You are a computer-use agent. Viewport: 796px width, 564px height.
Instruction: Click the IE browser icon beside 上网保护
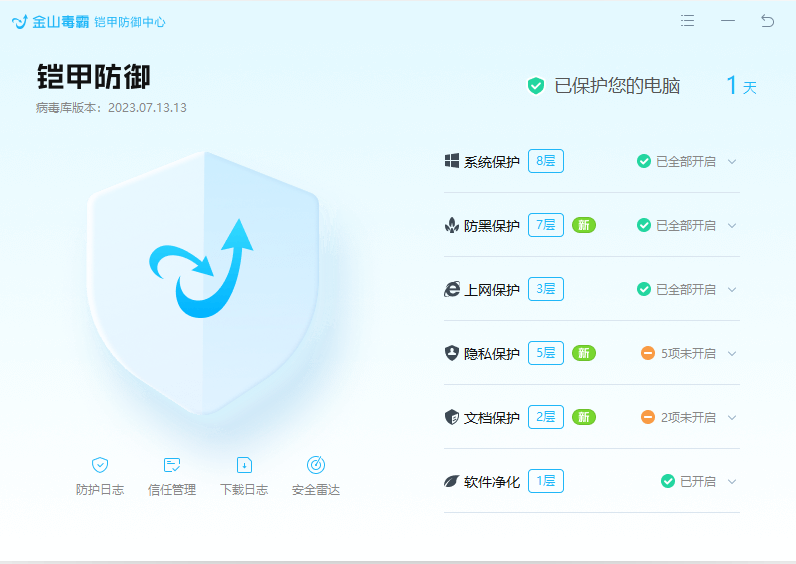[452, 289]
